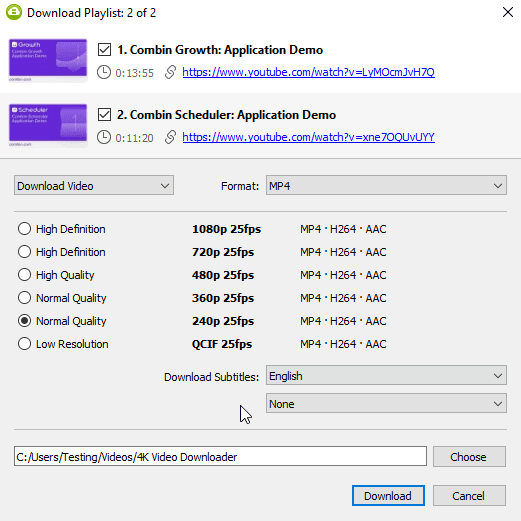Uncheck the Combin Growth: Application Demo checkbox
Screen dimensions: 521x521
(x=104, y=50)
